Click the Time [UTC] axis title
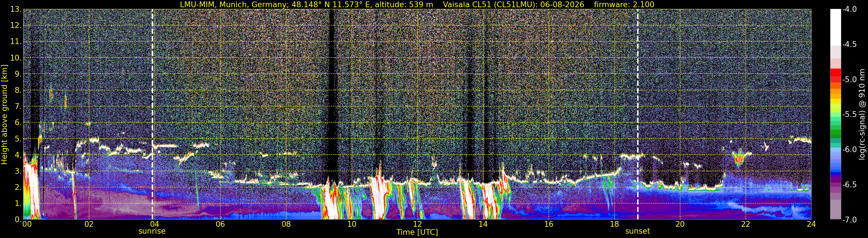The width and height of the screenshot is (868, 238). point(417,232)
